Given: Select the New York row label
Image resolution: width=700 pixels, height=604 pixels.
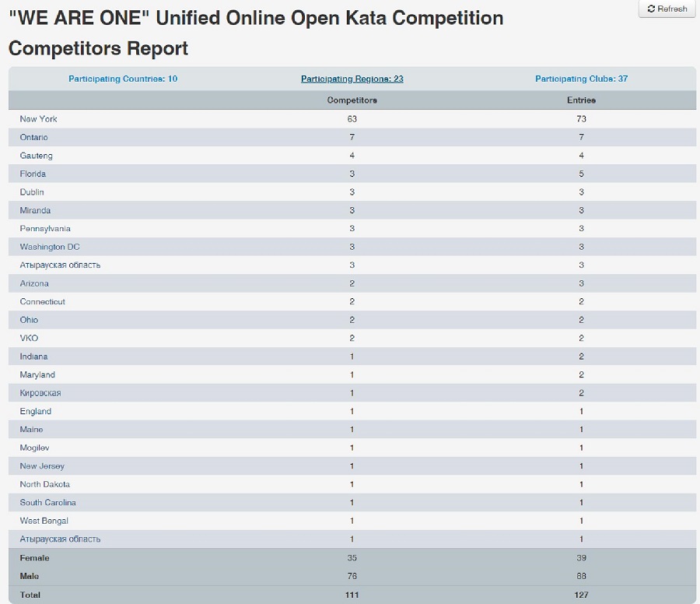Looking at the screenshot, I should point(38,119).
